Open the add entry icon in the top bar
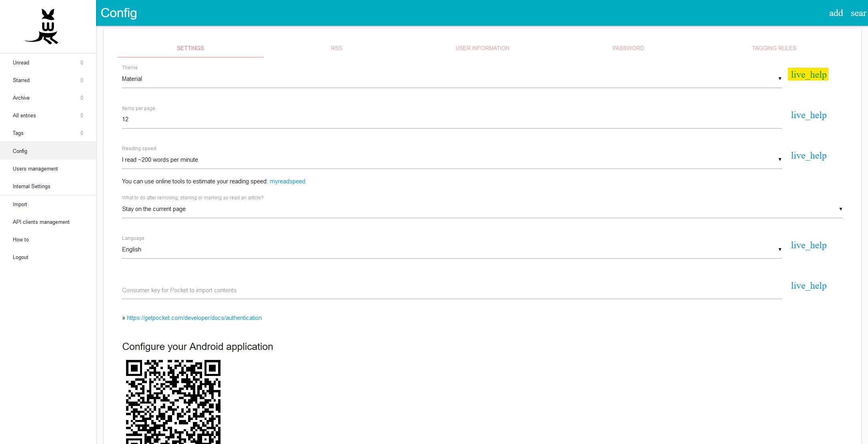The height and width of the screenshot is (444, 868). point(836,13)
